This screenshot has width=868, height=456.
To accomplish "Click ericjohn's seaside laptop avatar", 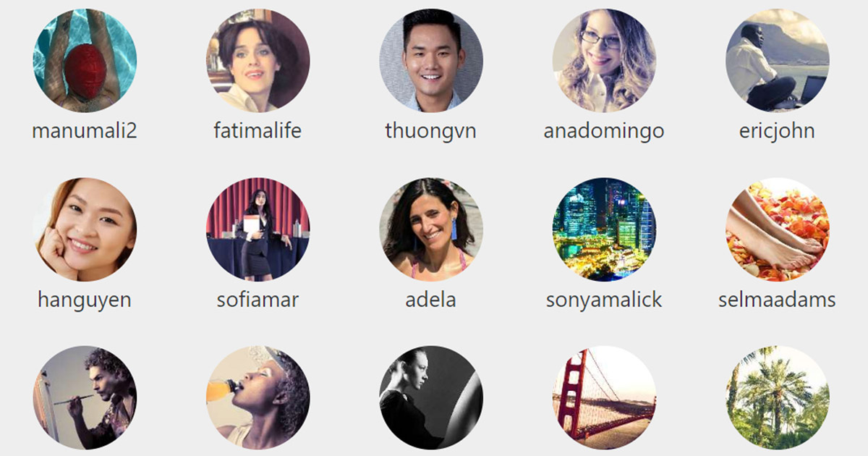I will 778,61.
